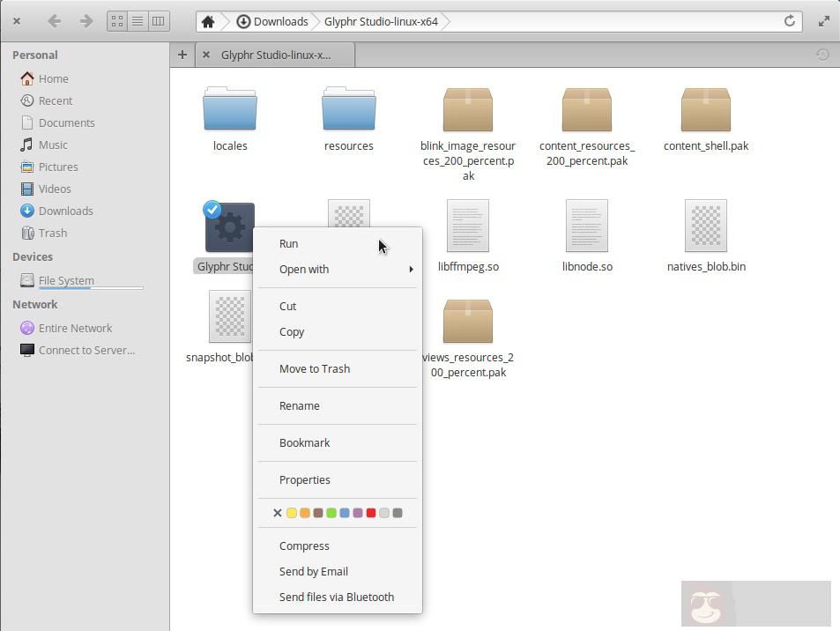
Task: Click Rename in the context menu
Action: [x=299, y=405]
